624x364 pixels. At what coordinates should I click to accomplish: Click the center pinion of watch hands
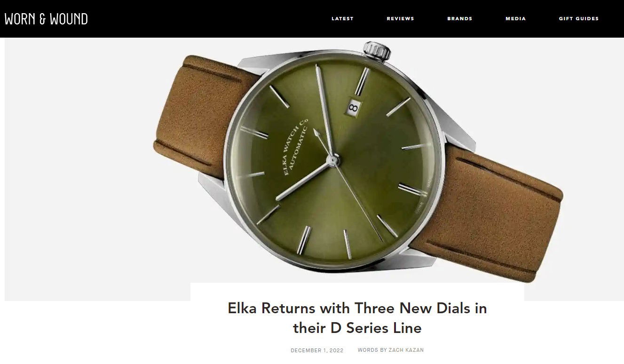pyautogui.click(x=333, y=161)
